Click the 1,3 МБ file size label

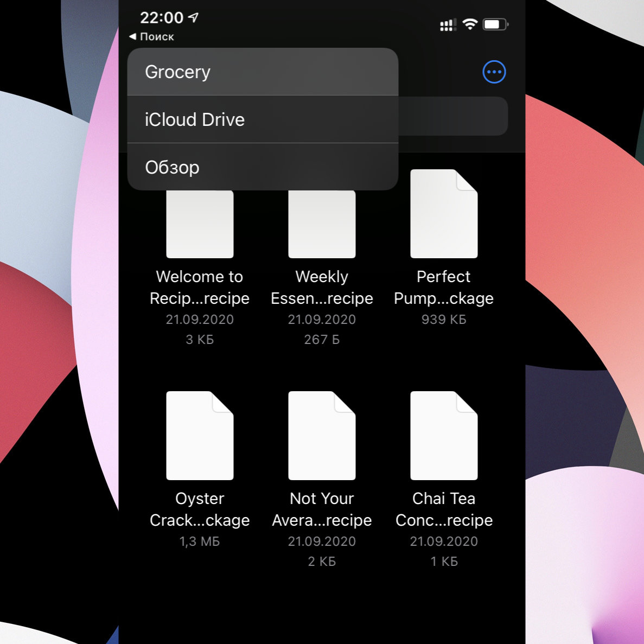200,541
